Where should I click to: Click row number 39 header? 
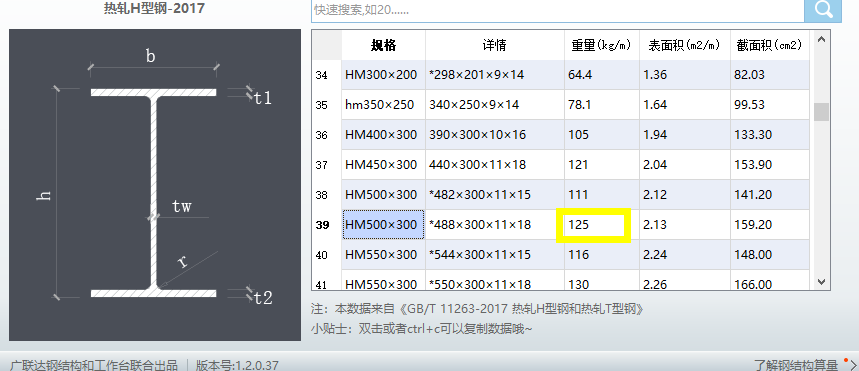click(x=327, y=225)
